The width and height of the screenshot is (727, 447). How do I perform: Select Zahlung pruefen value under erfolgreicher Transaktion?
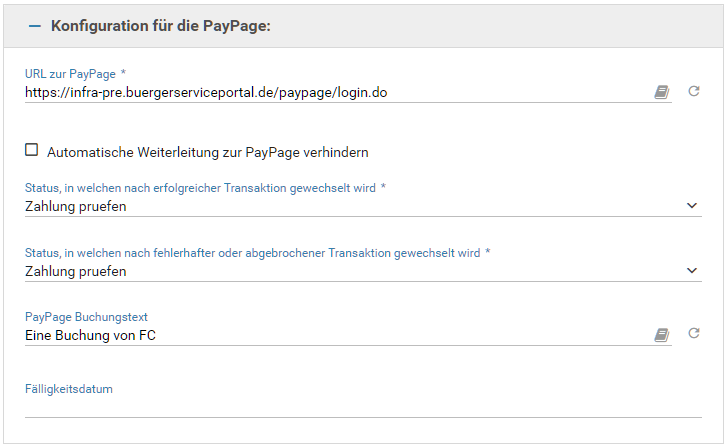[x=76, y=207]
